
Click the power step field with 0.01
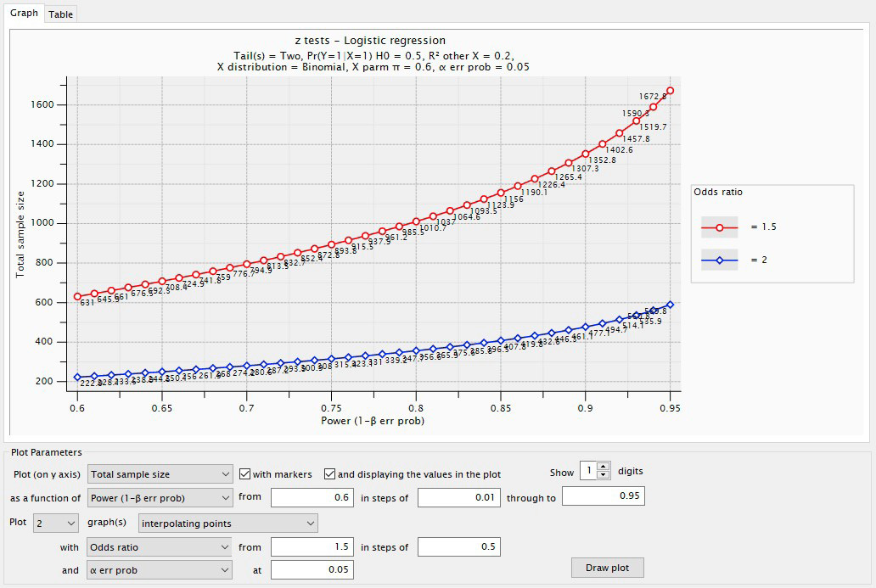(x=458, y=498)
